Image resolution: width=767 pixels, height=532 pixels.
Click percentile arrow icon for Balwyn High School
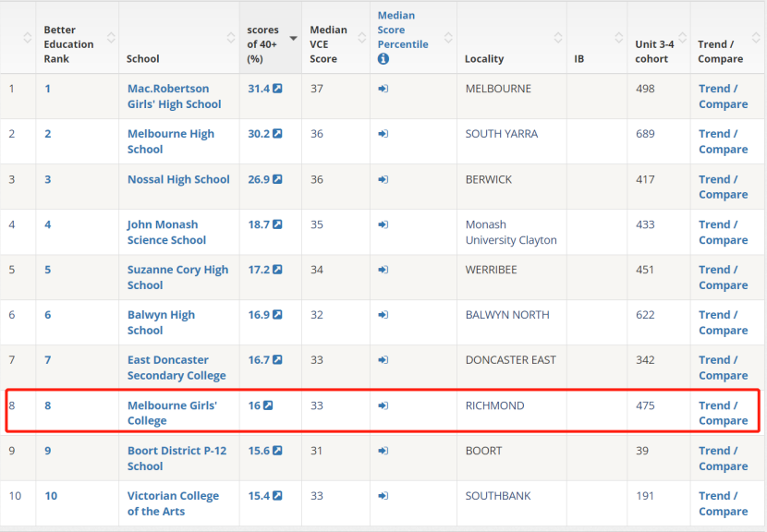(383, 314)
